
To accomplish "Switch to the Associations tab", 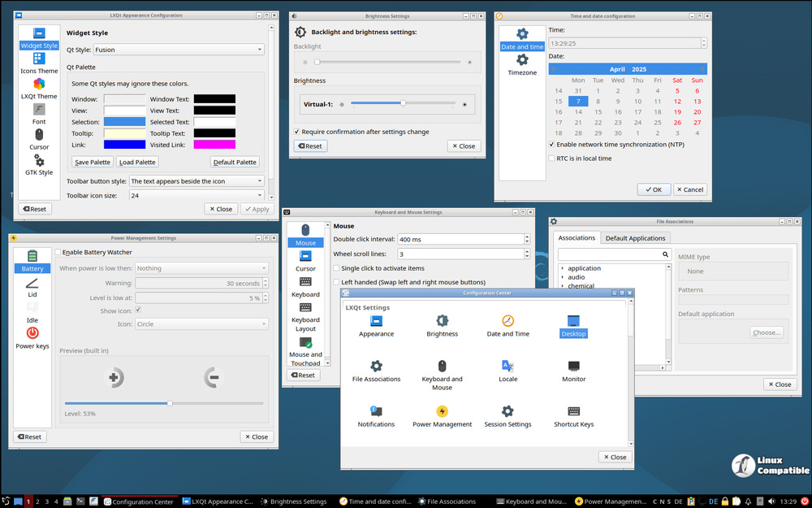I will click(577, 238).
